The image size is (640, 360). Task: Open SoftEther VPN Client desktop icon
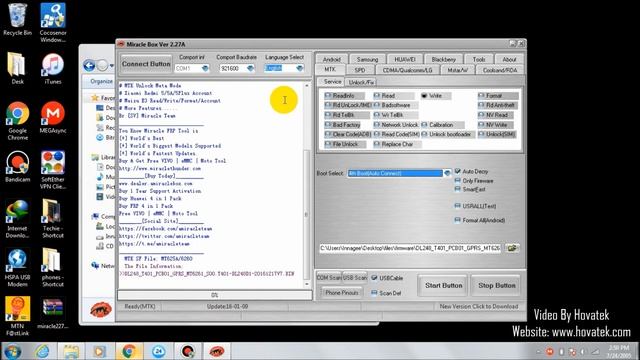(x=53, y=170)
